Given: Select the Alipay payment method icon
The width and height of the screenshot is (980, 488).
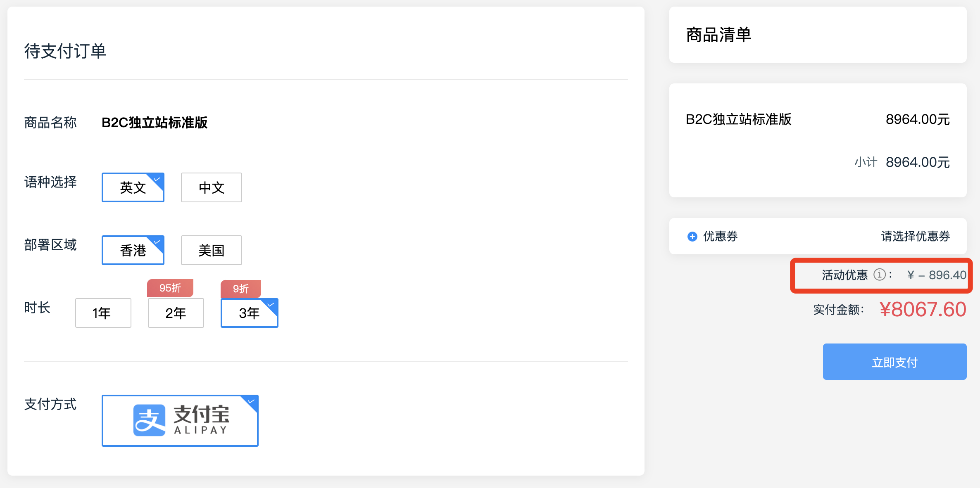Looking at the screenshot, I should [179, 420].
